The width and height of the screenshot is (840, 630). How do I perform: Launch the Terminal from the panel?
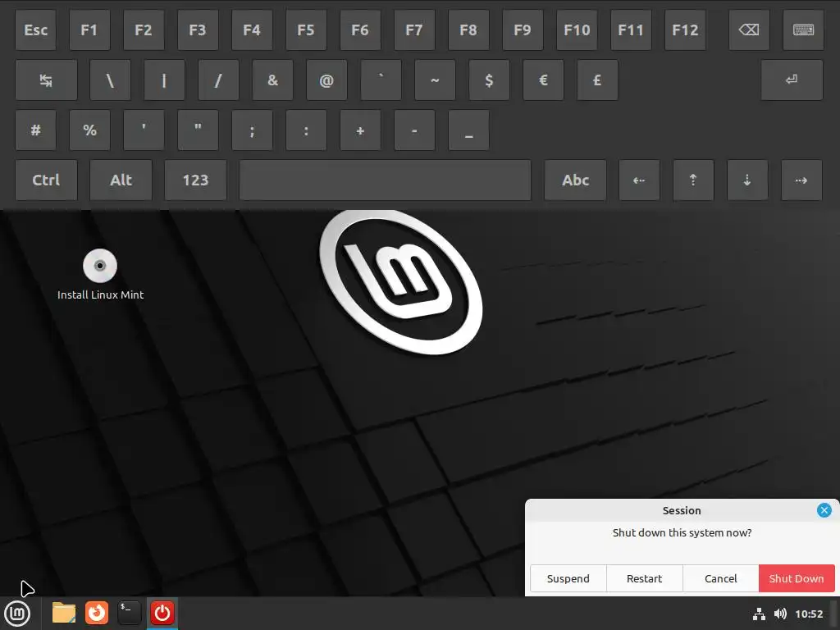(x=129, y=613)
